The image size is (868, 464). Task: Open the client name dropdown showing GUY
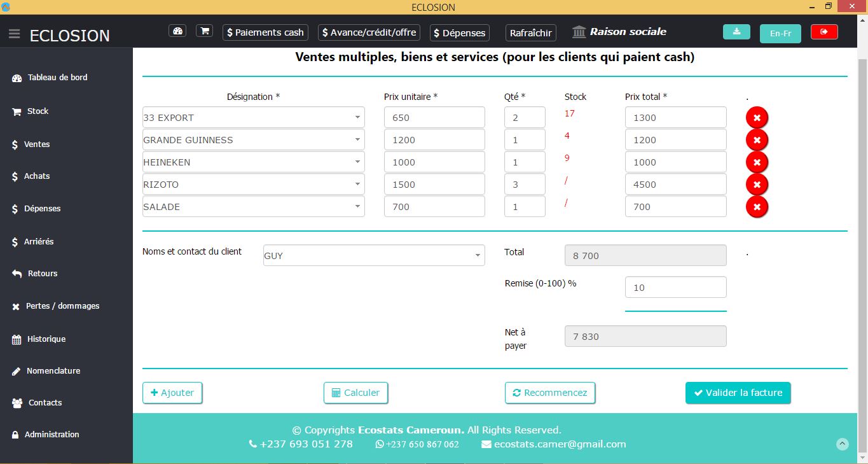(x=478, y=256)
